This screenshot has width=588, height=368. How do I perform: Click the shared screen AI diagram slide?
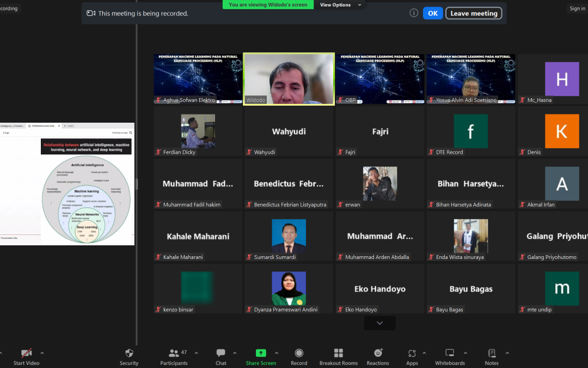(x=86, y=191)
